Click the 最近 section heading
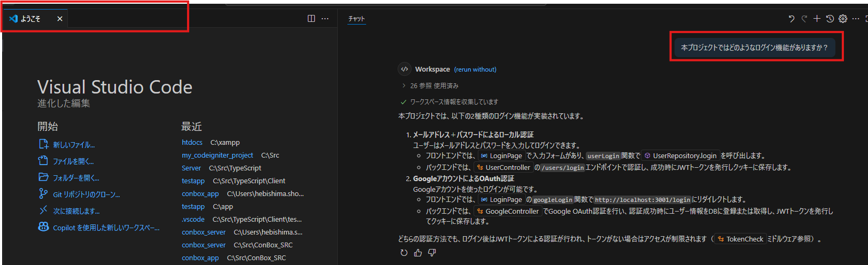Image resolution: width=868 pixels, height=265 pixels. pyautogui.click(x=191, y=127)
